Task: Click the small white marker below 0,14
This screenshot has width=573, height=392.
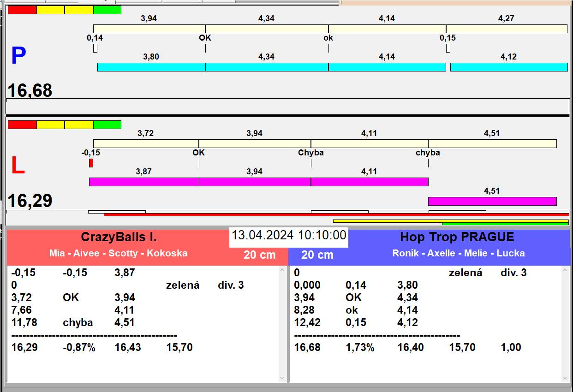Action: 95,48
